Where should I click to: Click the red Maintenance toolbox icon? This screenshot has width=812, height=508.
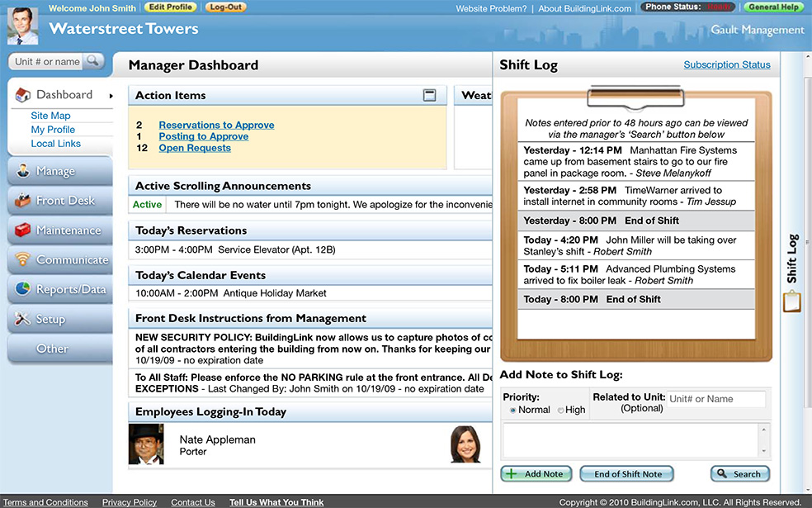pos(23,230)
